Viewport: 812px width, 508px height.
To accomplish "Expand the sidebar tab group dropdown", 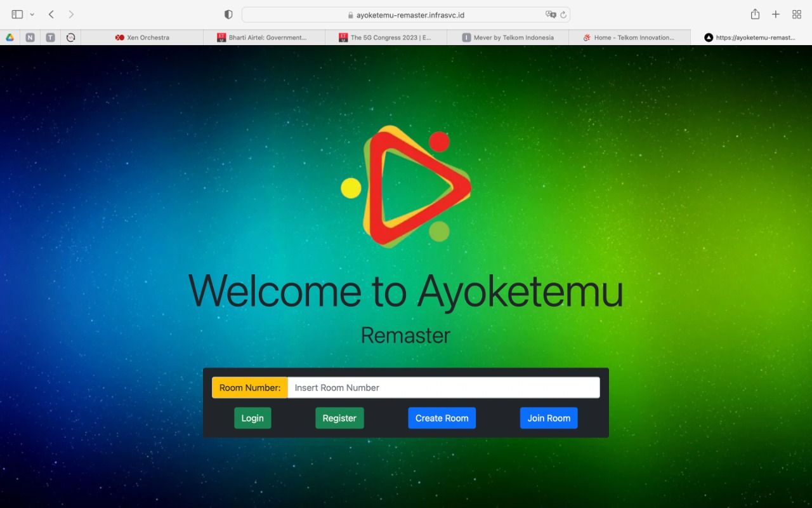I will 32,14.
